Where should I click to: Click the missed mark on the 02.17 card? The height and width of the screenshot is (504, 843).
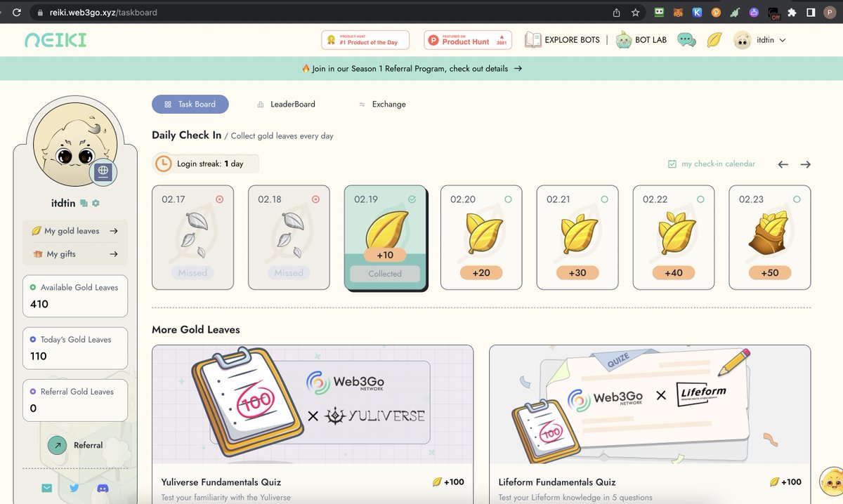219,199
